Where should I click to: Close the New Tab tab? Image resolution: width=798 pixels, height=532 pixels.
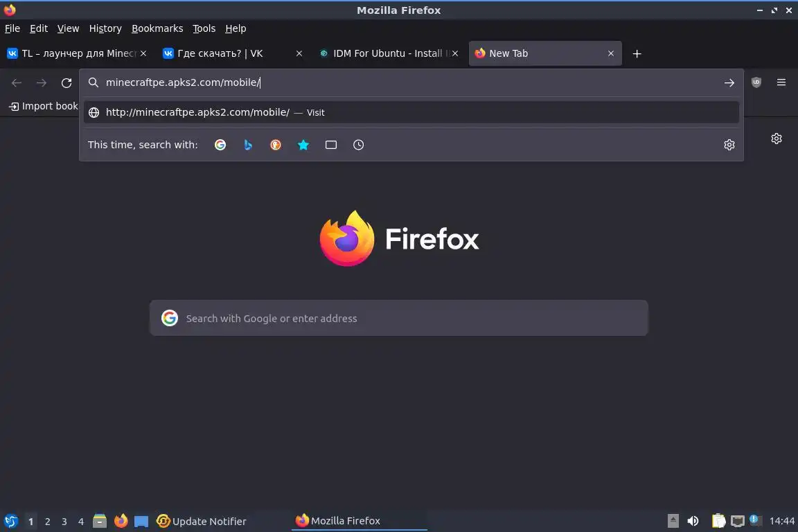click(611, 53)
